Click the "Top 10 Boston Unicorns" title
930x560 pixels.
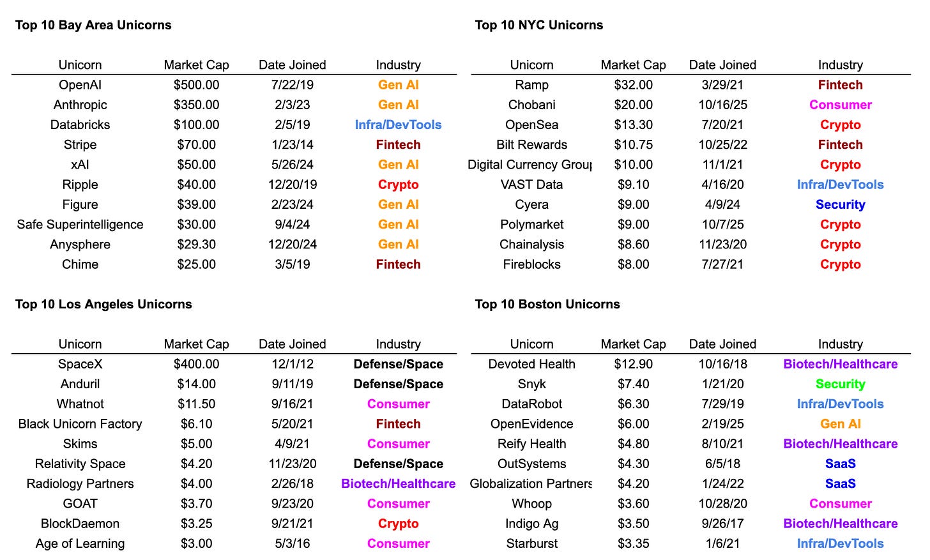(x=547, y=304)
